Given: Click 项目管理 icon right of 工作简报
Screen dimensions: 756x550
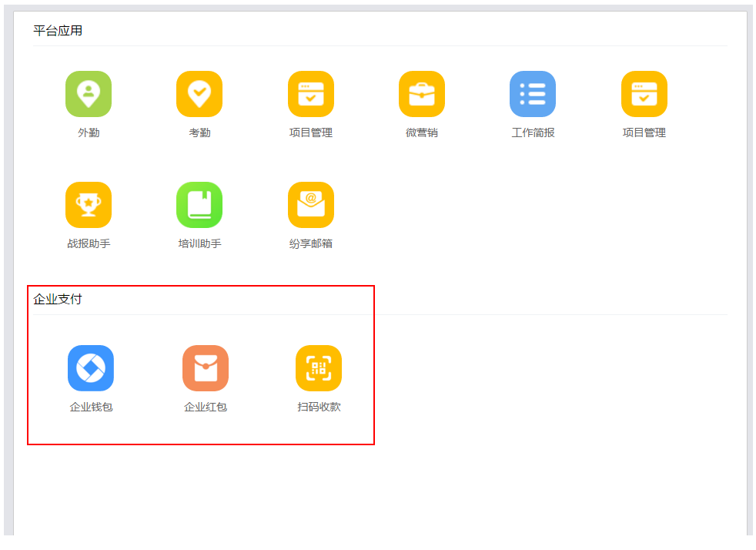Looking at the screenshot, I should (644, 94).
